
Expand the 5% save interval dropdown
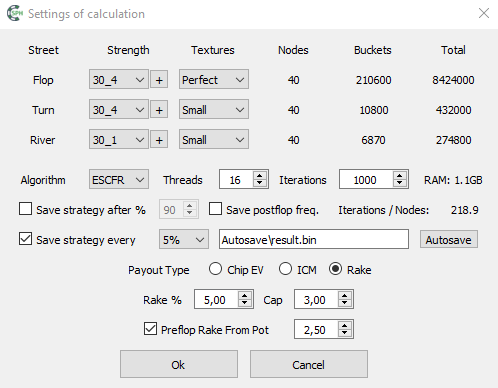pyautogui.click(x=184, y=239)
